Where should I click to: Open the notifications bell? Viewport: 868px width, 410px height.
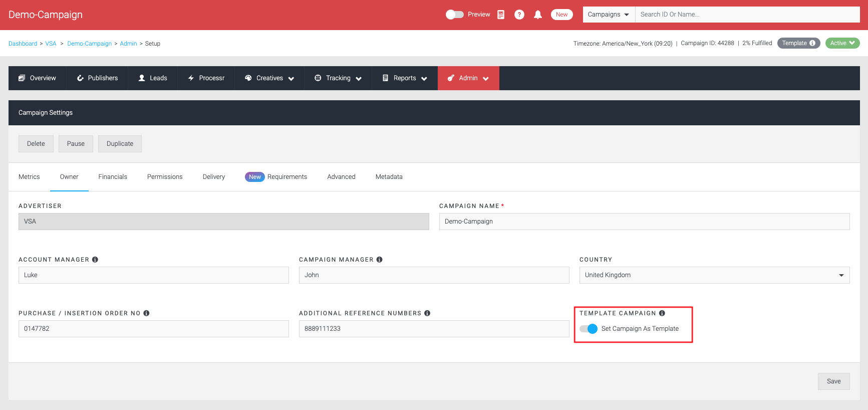(538, 15)
